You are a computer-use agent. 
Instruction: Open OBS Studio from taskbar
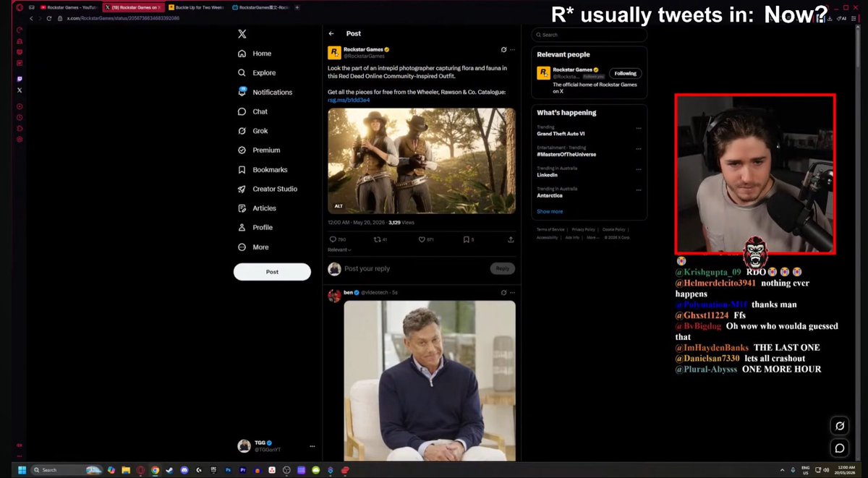pos(286,470)
